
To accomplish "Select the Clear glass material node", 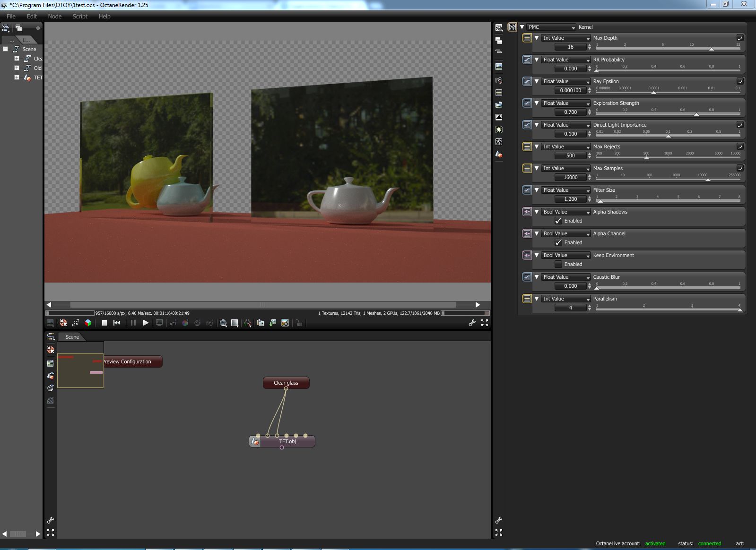I will click(x=286, y=383).
